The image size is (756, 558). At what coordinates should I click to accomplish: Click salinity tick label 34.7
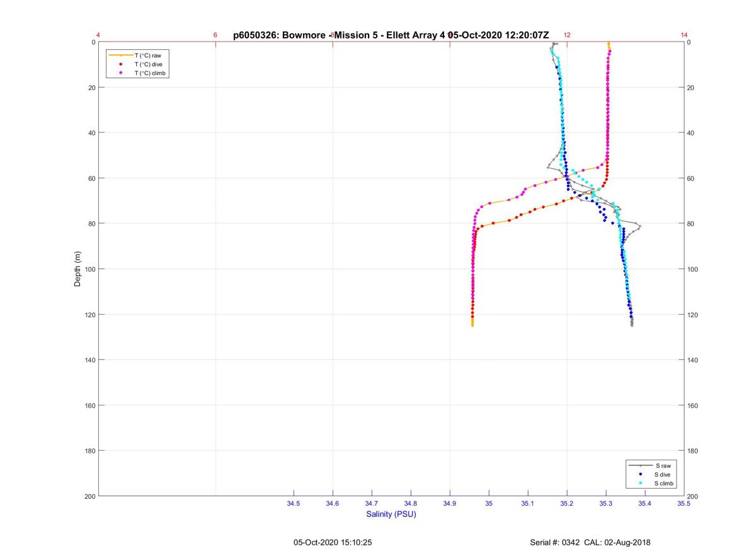point(372,503)
